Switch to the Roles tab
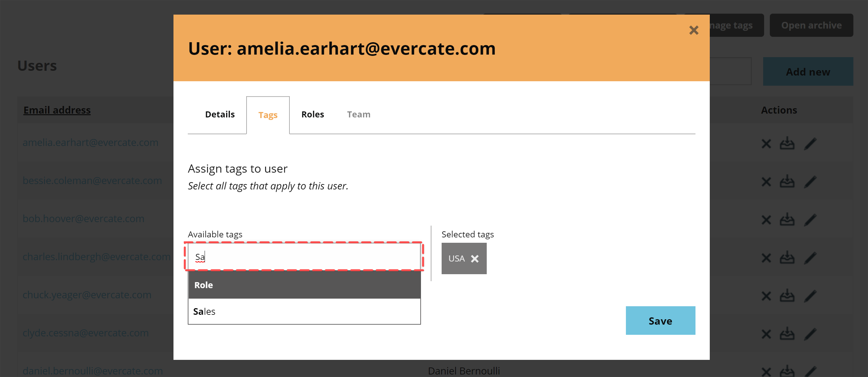This screenshot has width=868, height=377. (x=312, y=114)
